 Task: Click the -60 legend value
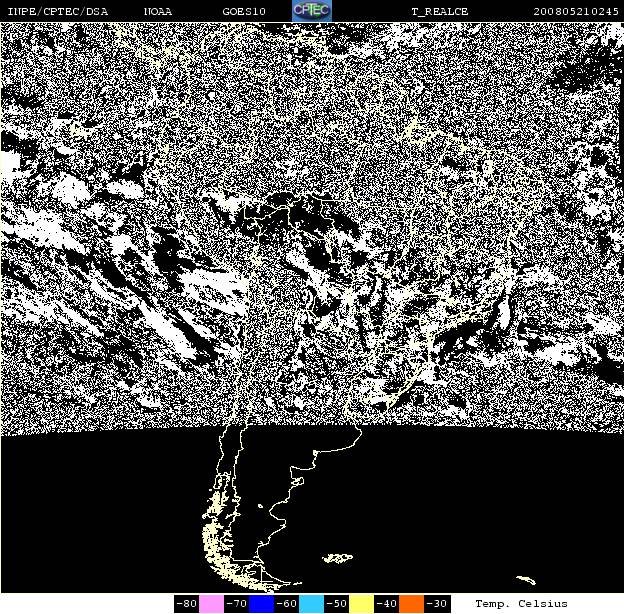click(287, 604)
